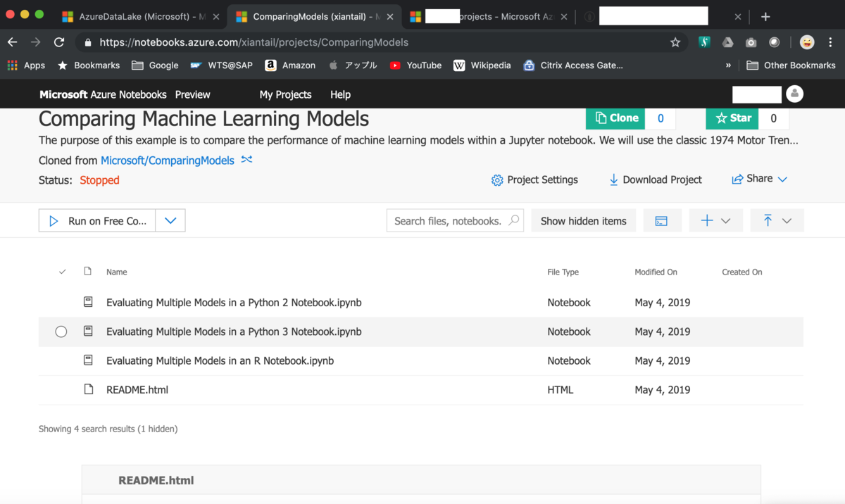Click the magnifier icon in the search box
This screenshot has height=504, width=845.
[x=514, y=220]
